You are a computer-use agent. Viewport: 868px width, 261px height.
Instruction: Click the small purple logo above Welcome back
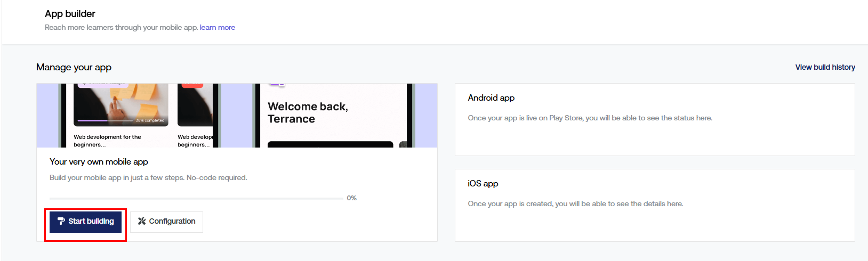277,85
